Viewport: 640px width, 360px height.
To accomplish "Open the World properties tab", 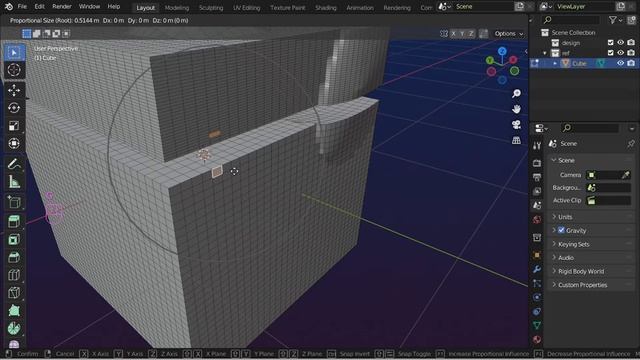I will click(x=537, y=220).
